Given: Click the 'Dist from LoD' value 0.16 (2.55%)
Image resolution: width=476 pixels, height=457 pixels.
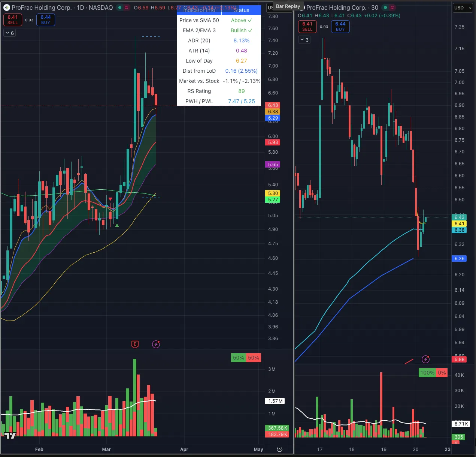Looking at the screenshot, I should click(x=242, y=71).
